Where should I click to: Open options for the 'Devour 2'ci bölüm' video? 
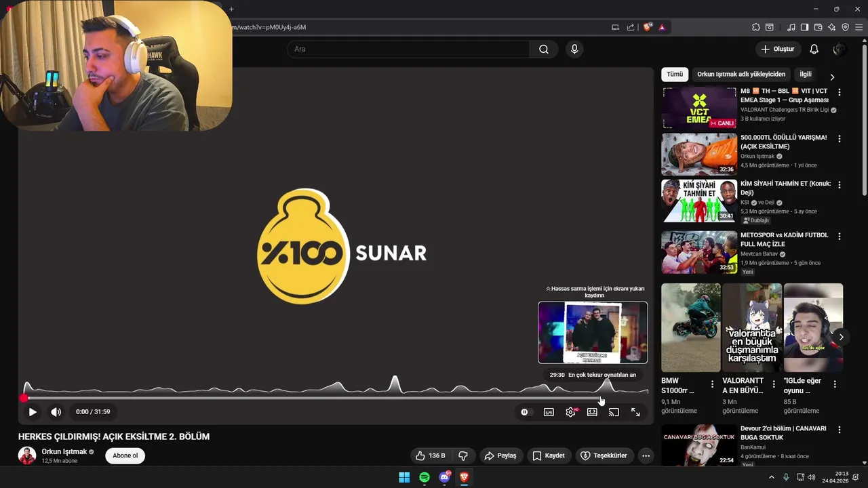840,430
